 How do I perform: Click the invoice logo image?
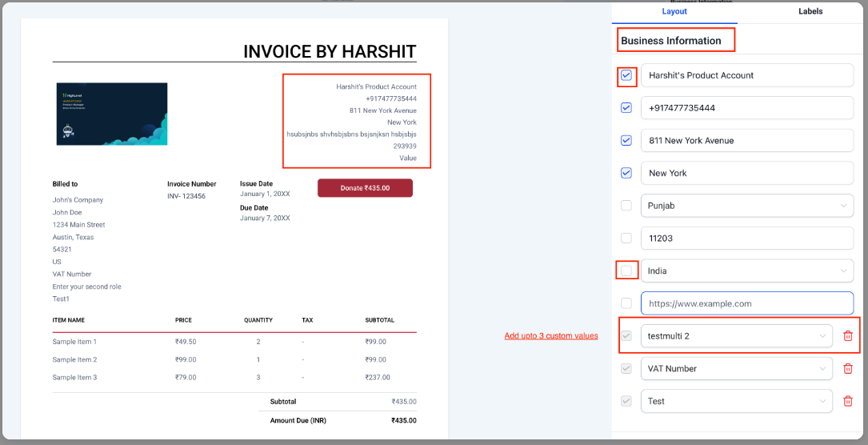click(x=112, y=114)
